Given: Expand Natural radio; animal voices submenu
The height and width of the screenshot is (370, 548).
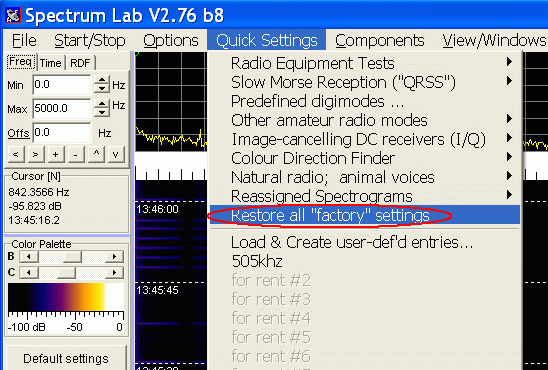Looking at the screenshot, I should point(365,177).
